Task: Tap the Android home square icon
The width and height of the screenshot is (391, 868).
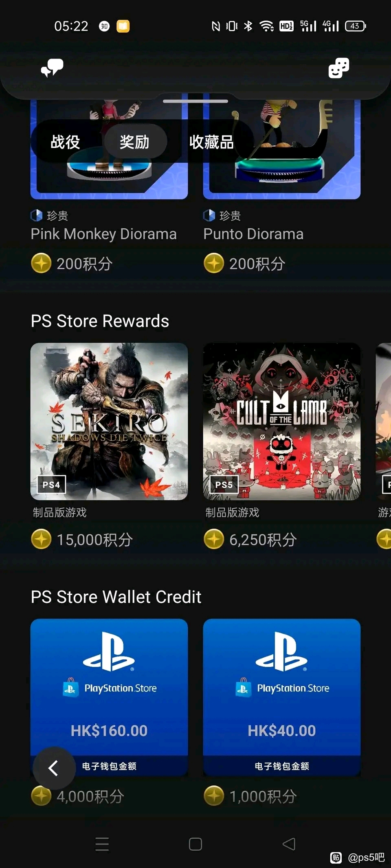Action: click(x=195, y=844)
